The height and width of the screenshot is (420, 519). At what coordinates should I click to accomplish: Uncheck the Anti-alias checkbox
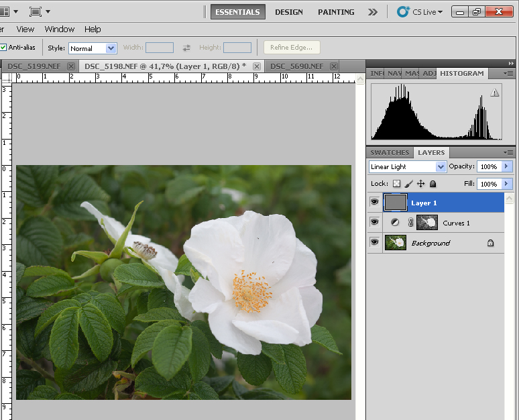coord(3,48)
